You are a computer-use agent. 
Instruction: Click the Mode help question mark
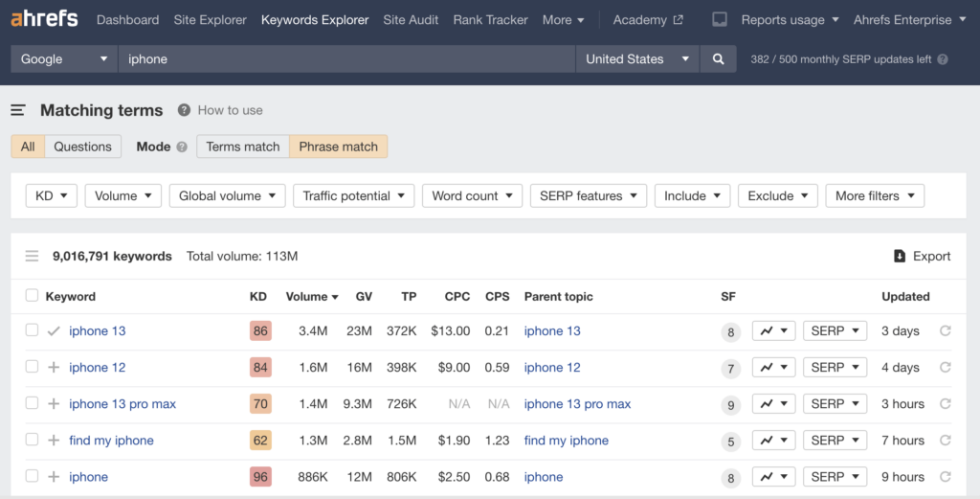tap(182, 147)
